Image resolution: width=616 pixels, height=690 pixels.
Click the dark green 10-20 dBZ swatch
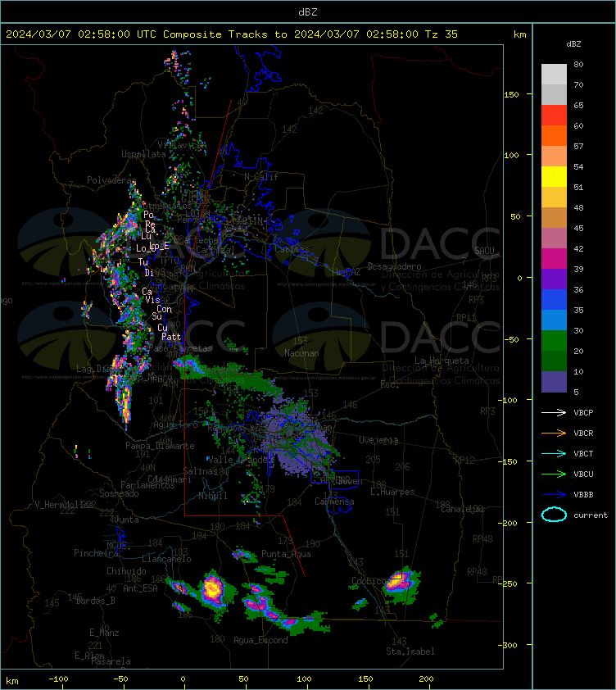[554, 361]
